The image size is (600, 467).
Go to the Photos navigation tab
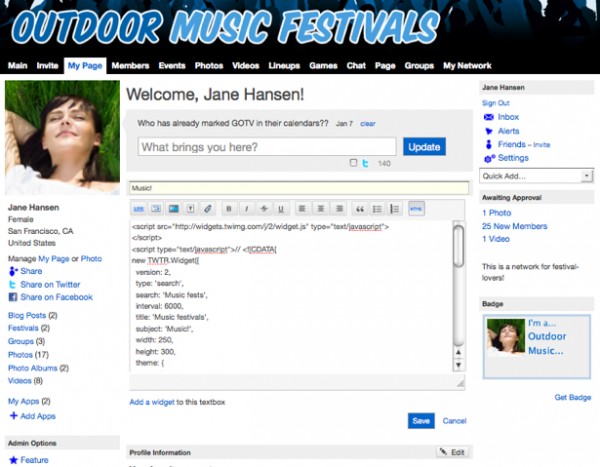pyautogui.click(x=209, y=65)
